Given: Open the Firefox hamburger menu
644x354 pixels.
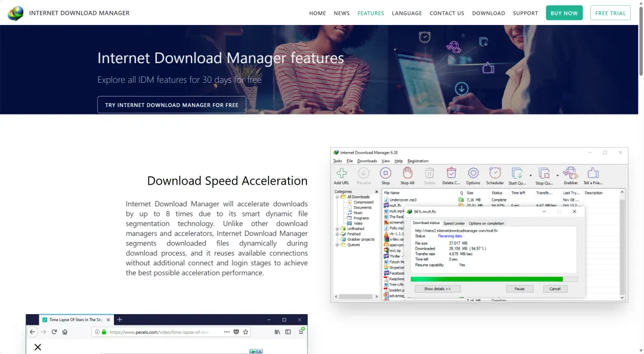Looking at the screenshot, I should (301, 331).
